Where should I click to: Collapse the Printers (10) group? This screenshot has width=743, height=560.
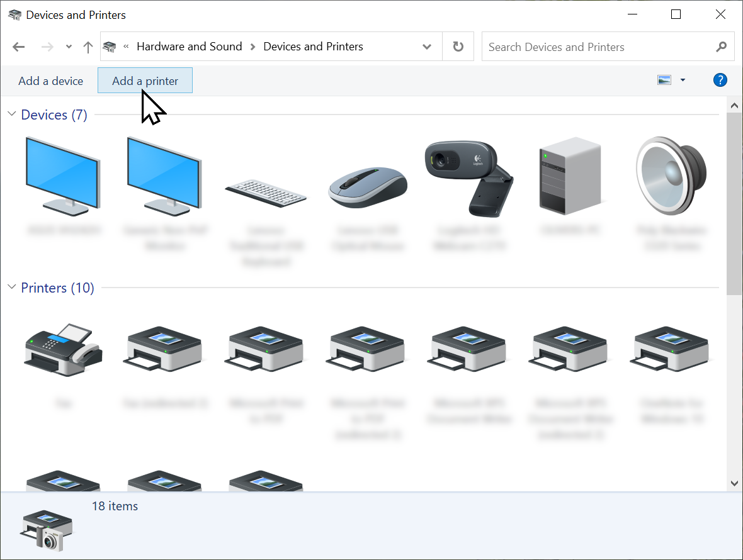pos(11,288)
